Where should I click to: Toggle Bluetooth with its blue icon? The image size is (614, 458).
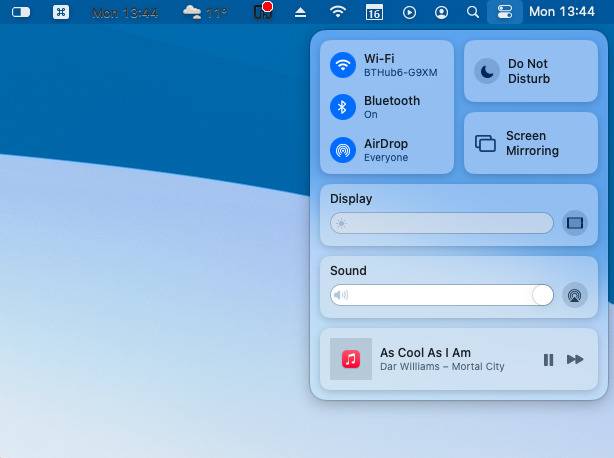click(x=344, y=107)
